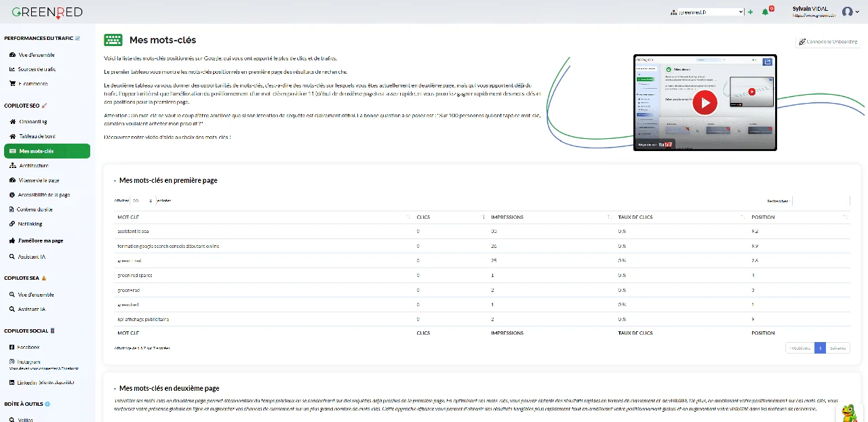868x422 pixels.
Task: Collapse the 'Mes mots-clés en deuxième page' section
Action: tap(115, 389)
